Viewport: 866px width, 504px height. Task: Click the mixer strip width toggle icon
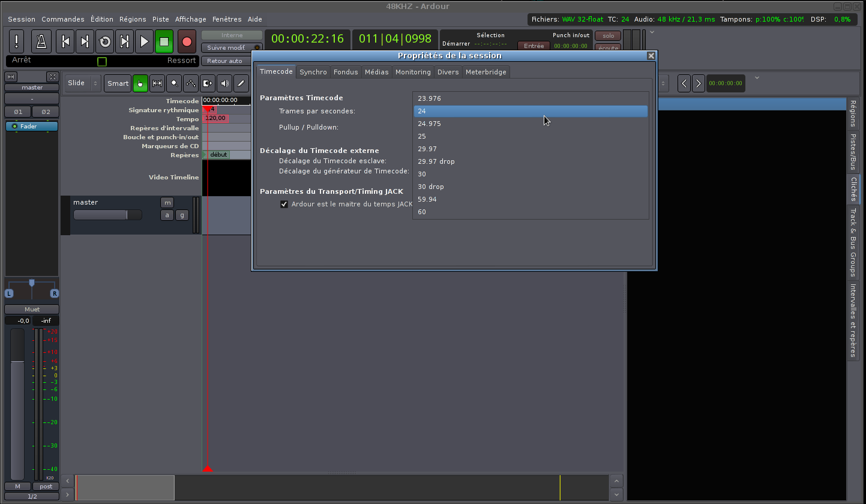(11, 77)
